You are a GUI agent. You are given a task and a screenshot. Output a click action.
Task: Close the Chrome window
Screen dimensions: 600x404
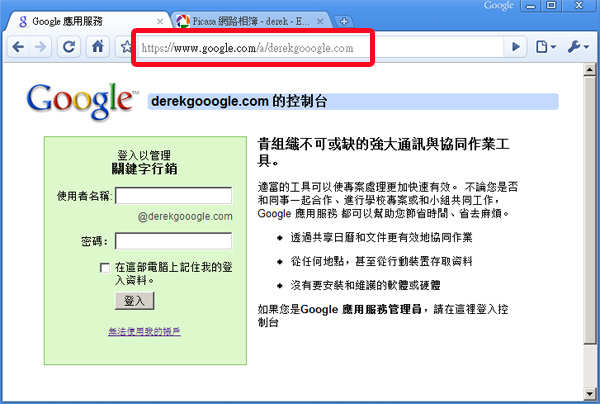coord(579,6)
